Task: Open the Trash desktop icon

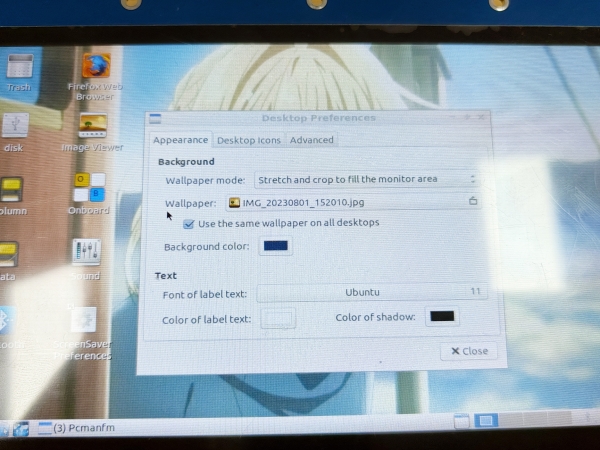Action: pos(19,67)
